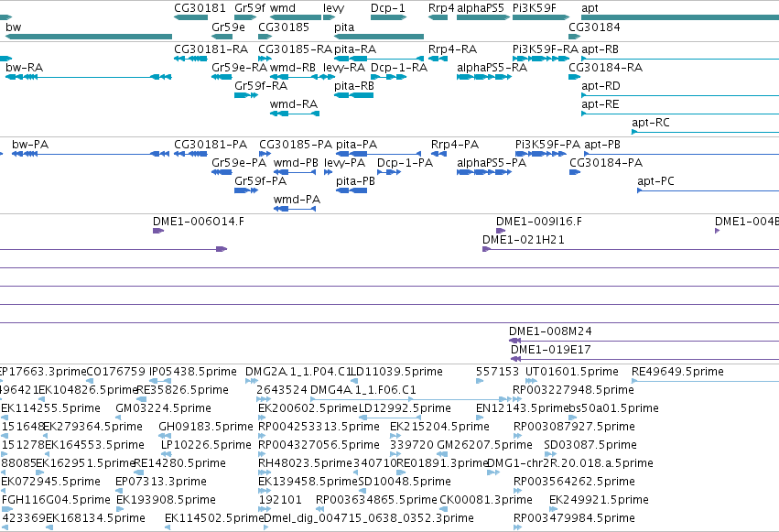
Task: Click the Gr59e-RA transcript label
Action: [x=240, y=67]
